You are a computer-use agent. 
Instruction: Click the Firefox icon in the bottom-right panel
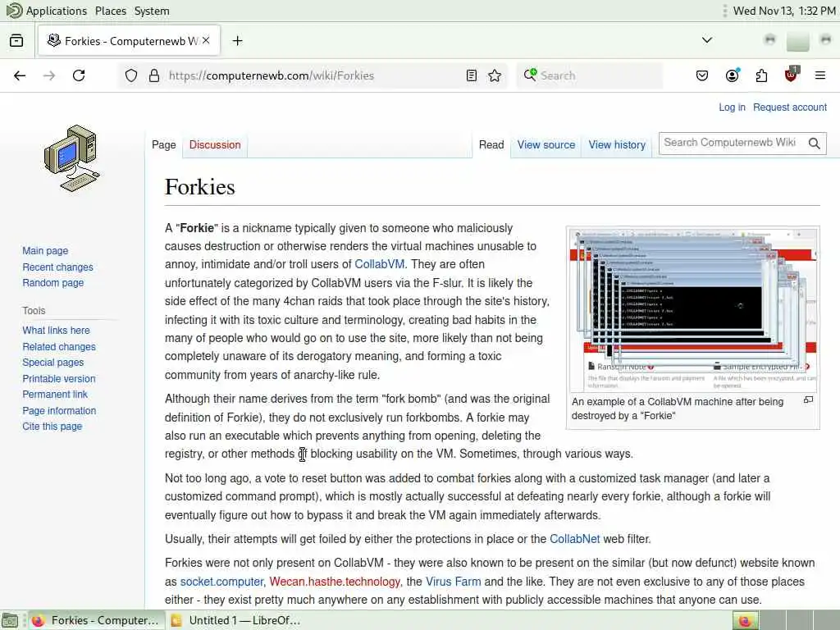coord(745,620)
